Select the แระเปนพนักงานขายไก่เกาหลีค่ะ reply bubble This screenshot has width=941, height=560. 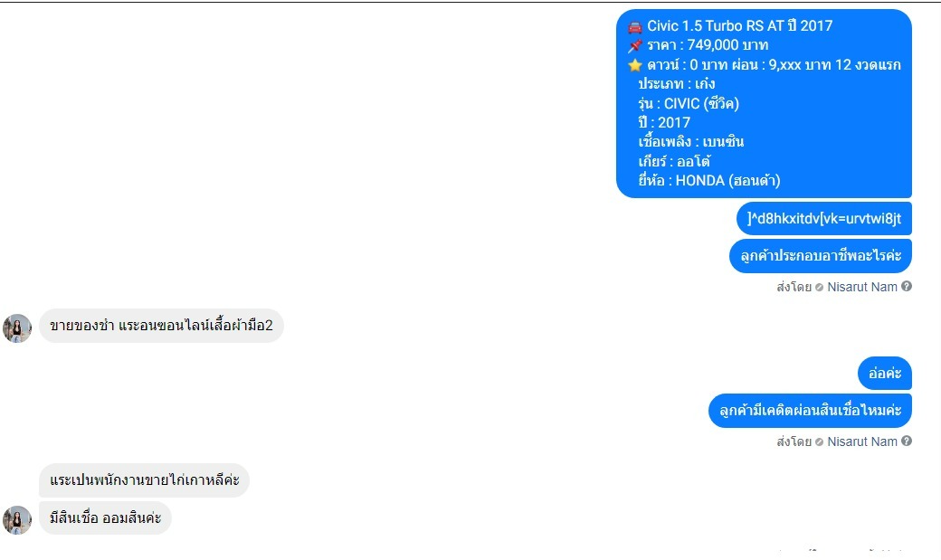pos(144,480)
